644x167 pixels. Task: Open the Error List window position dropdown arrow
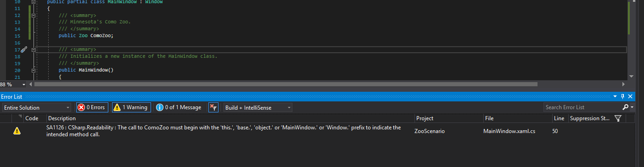616,97
